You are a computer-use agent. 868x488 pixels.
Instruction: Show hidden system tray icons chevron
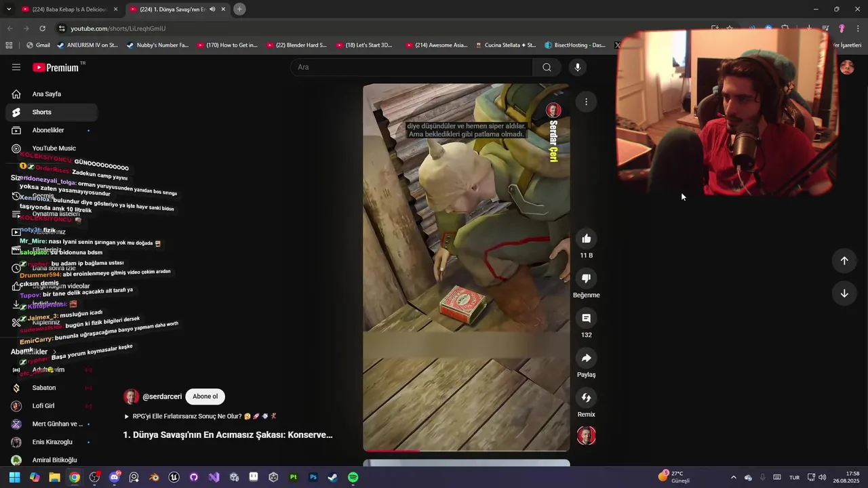733,477
